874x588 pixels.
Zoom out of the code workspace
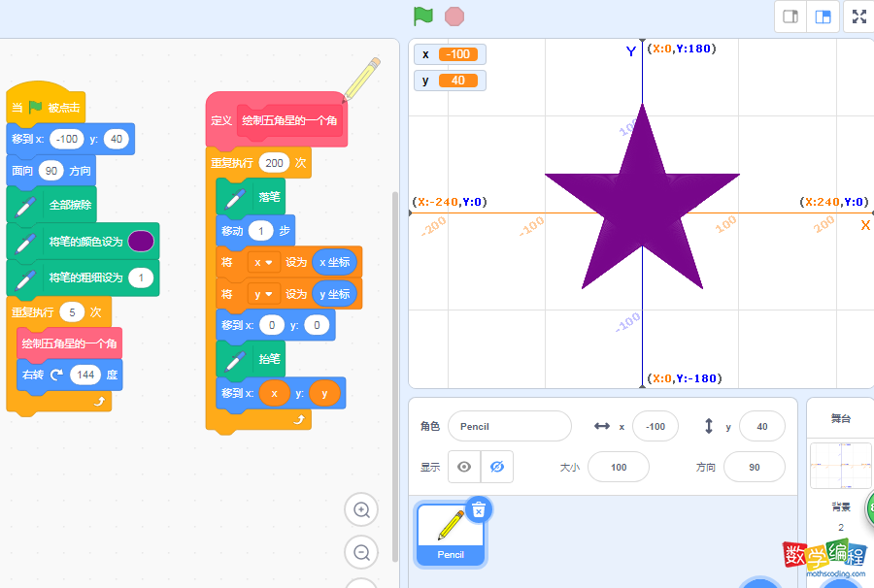pos(361,552)
